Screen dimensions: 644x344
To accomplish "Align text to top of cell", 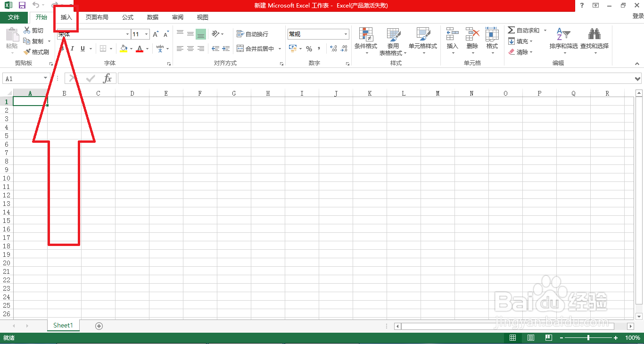I will pos(180,34).
